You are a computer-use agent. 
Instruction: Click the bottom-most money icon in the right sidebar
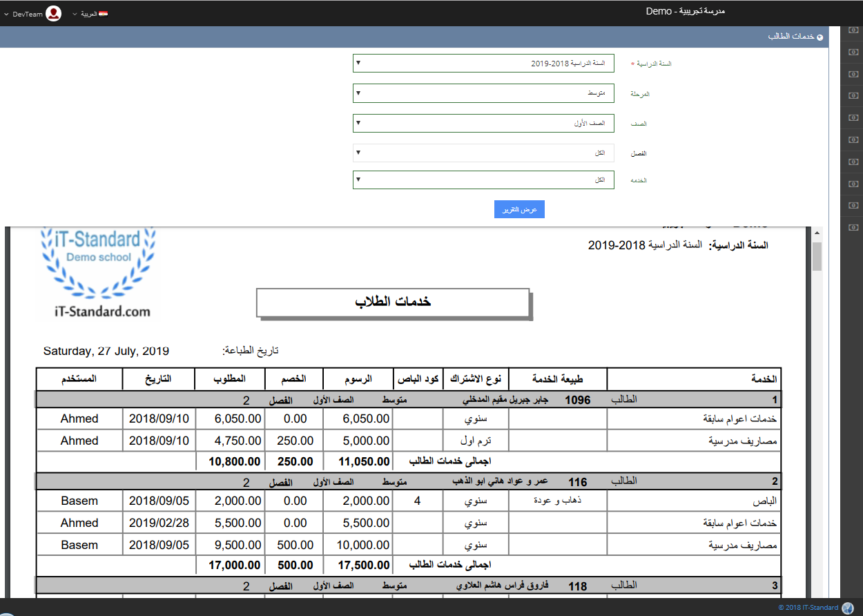[853, 227]
